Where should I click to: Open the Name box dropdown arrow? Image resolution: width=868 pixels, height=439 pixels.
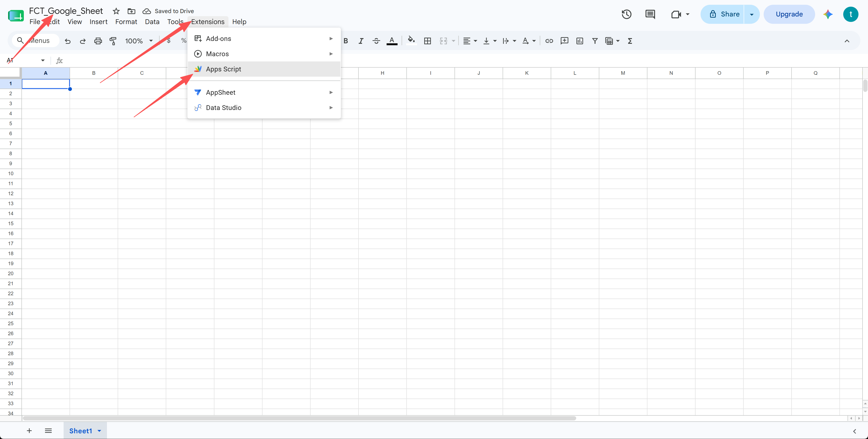pos(43,60)
